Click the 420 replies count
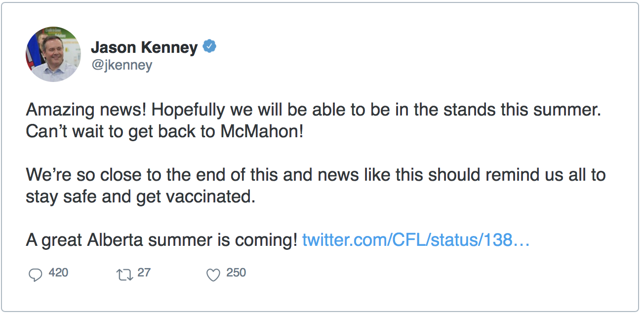 pyautogui.click(x=58, y=273)
